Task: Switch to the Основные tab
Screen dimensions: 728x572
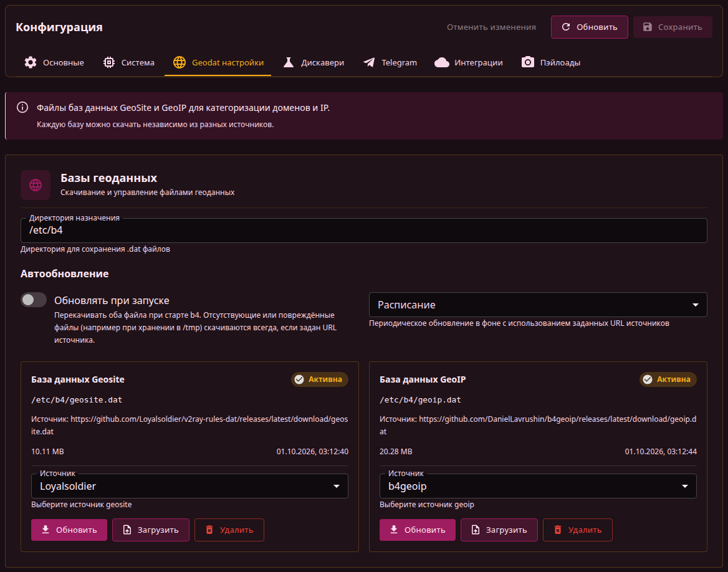Action: (55, 62)
